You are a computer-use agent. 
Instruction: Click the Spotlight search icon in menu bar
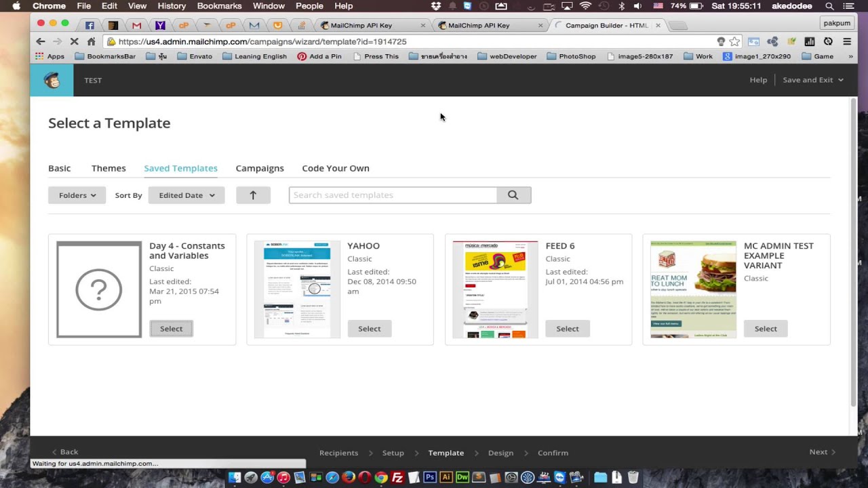pyautogui.click(x=829, y=6)
